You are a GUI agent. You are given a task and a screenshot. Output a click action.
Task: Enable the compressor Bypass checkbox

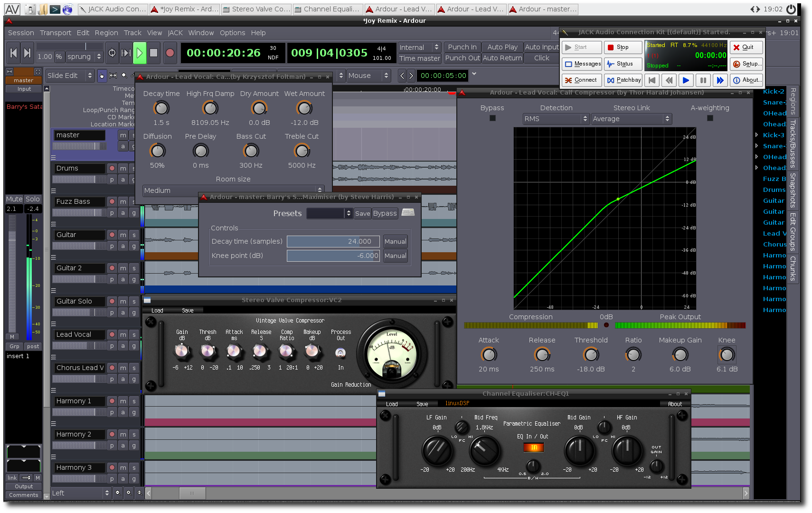coord(492,118)
